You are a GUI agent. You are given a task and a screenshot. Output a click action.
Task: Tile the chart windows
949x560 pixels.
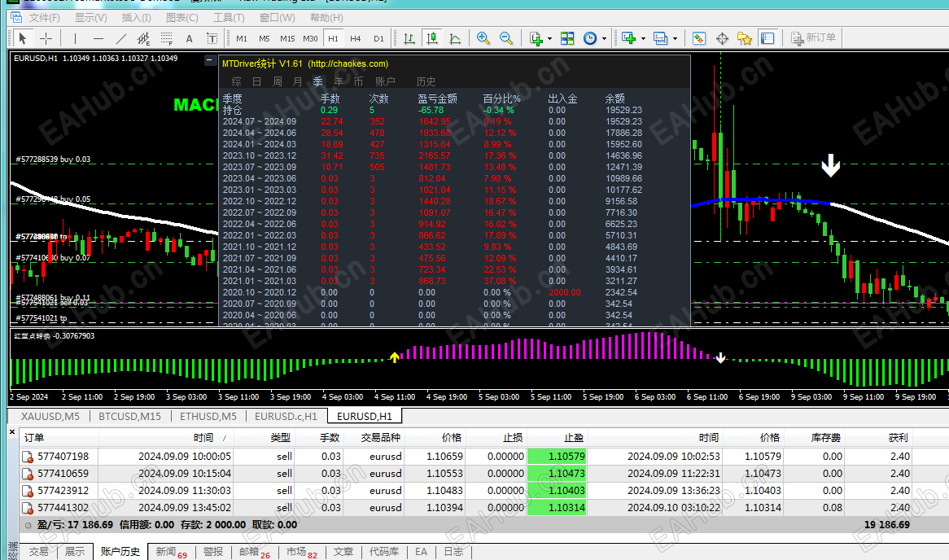coord(567,38)
